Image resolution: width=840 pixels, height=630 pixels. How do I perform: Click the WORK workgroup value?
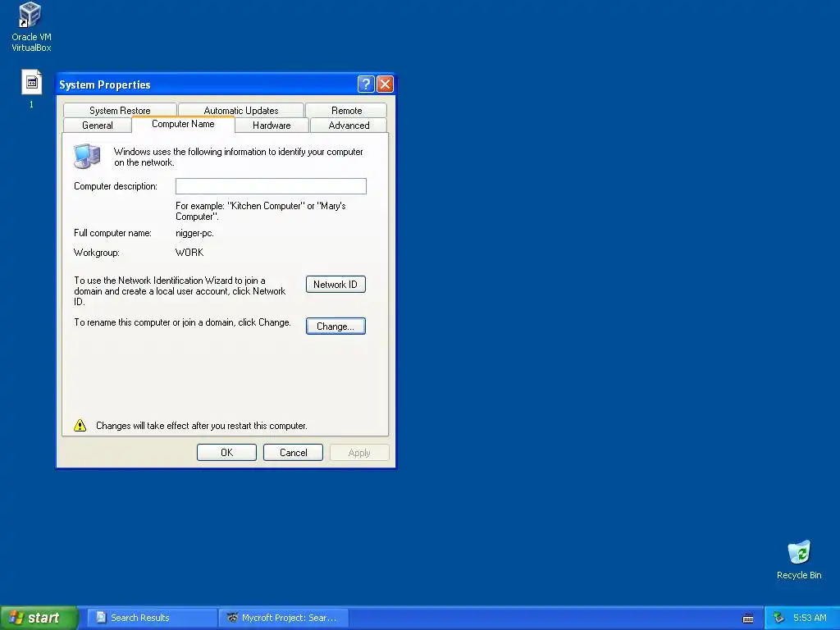(189, 253)
